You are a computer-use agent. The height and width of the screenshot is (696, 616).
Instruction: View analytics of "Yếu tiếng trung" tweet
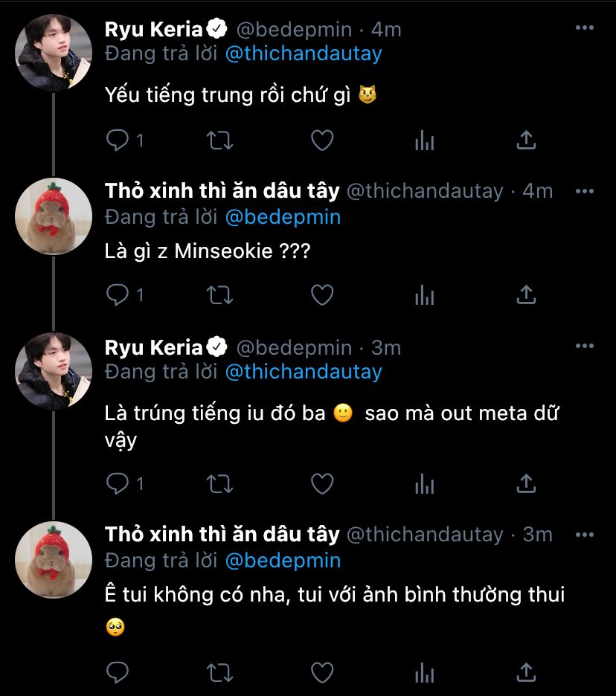(424, 140)
